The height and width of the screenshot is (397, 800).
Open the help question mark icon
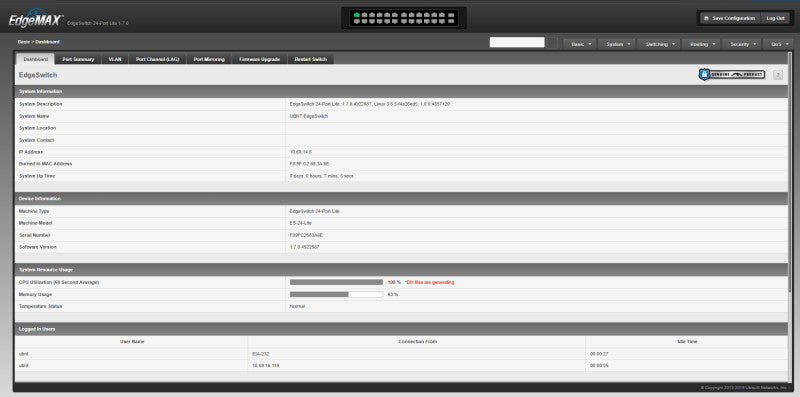(x=778, y=75)
